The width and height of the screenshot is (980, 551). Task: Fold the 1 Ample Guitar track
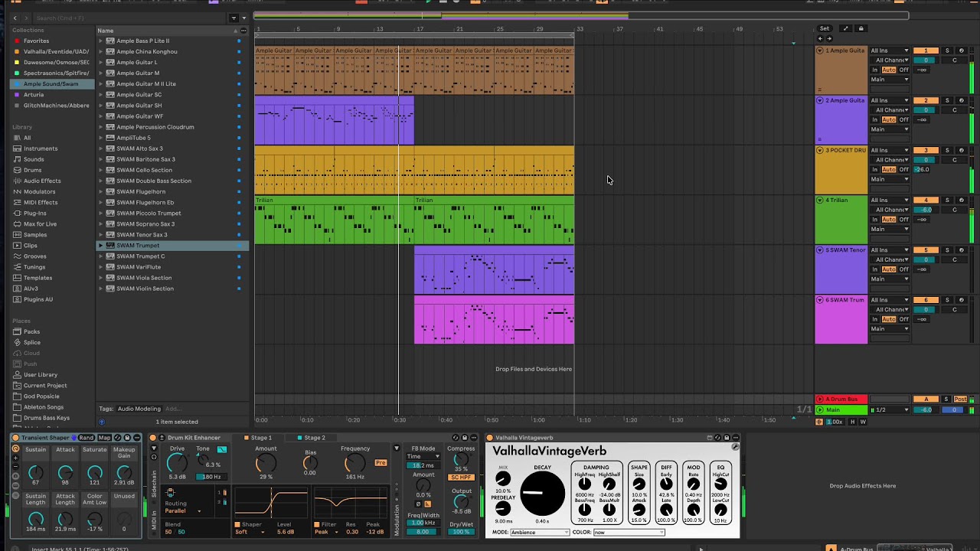point(820,51)
